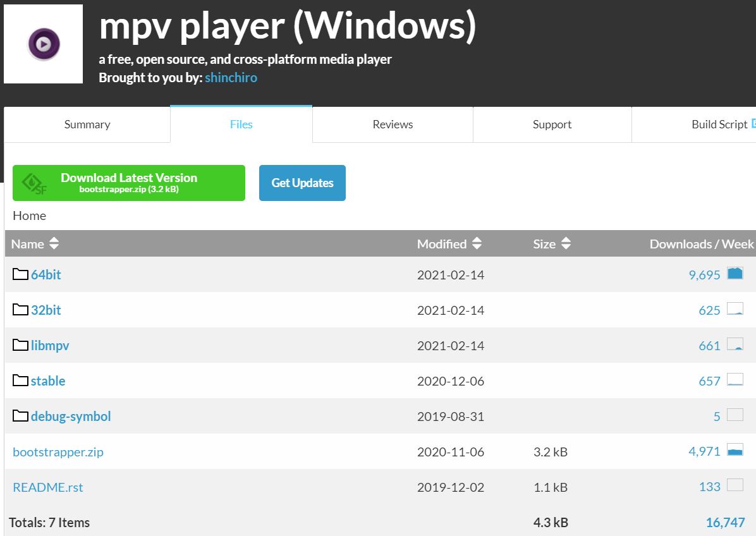Open the Build Script tab
Viewport: 756px width, 536px height.
(694, 125)
